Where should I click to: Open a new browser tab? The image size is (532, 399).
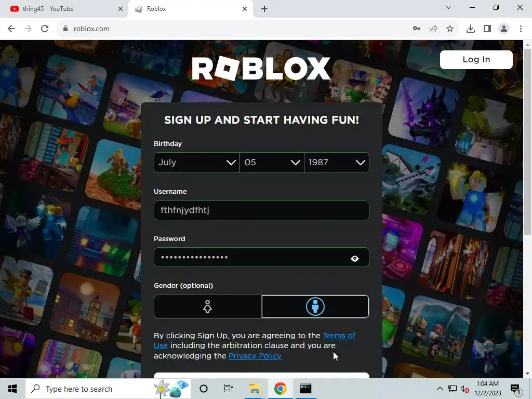click(x=264, y=9)
